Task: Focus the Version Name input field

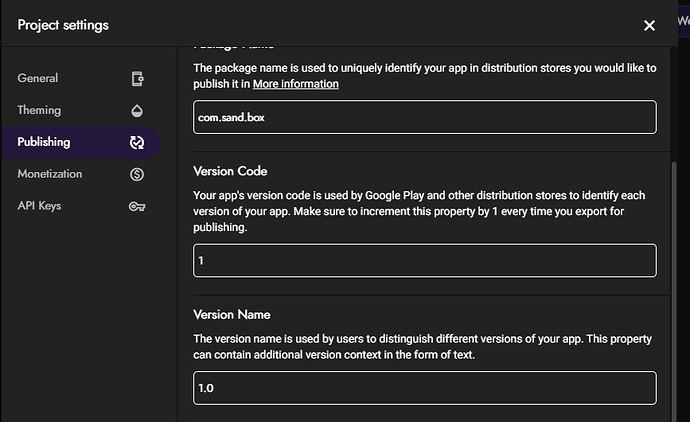Action: pyautogui.click(x=425, y=388)
